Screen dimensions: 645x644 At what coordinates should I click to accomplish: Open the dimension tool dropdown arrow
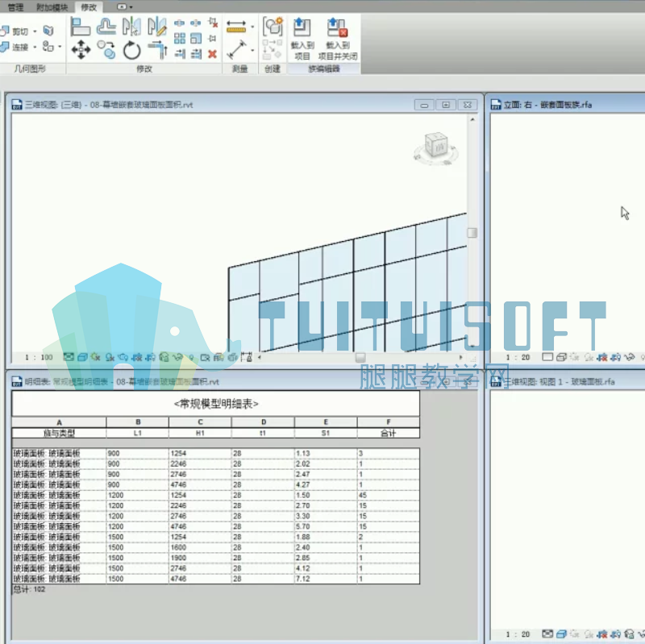(x=252, y=27)
